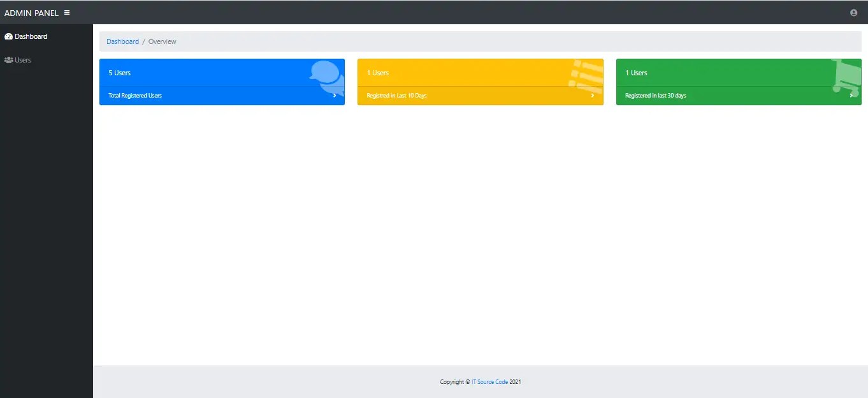Click the people icon beside Users
868x398 pixels.
[8, 59]
